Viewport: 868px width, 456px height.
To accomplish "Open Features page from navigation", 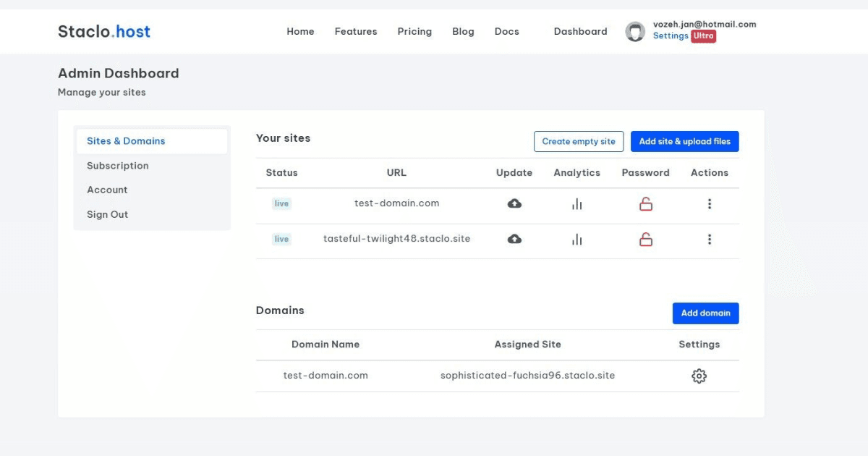I will (x=356, y=31).
